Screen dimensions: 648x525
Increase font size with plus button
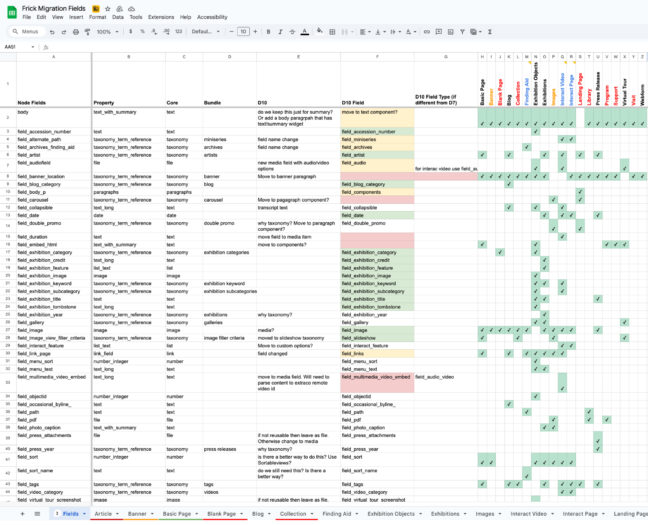[x=255, y=32]
